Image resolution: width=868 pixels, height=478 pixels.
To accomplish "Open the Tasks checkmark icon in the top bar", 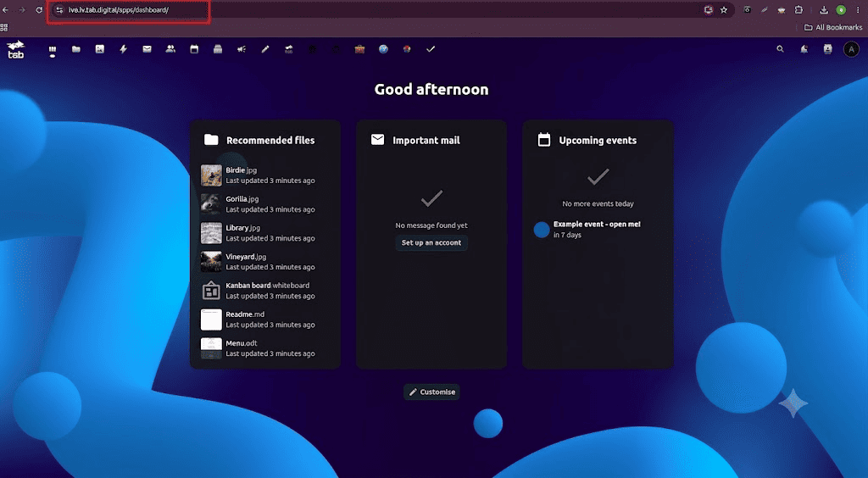I will coord(431,49).
